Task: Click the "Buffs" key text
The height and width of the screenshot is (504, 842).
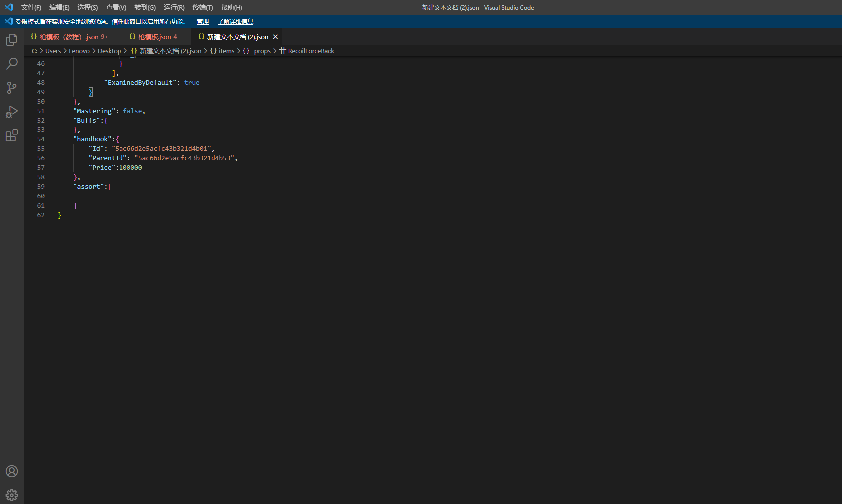Action: 87,120
